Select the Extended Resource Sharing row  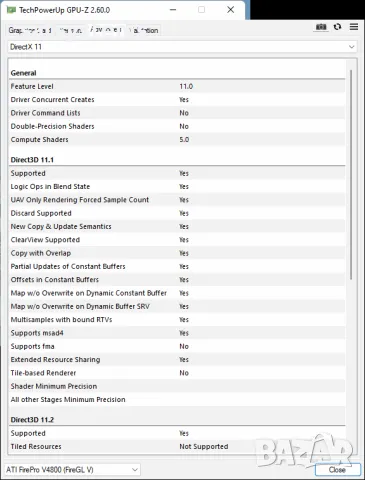click(x=177, y=360)
